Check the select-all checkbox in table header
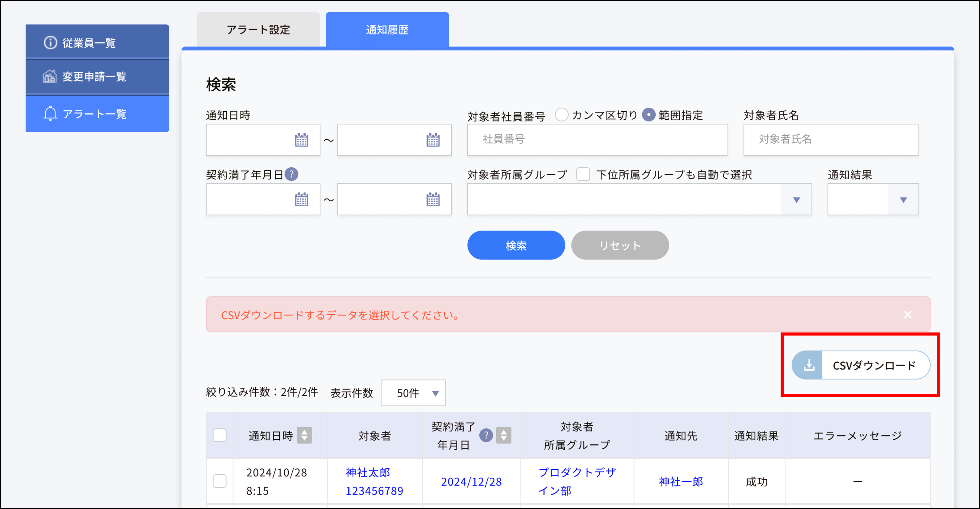980x509 pixels. pyautogui.click(x=220, y=435)
